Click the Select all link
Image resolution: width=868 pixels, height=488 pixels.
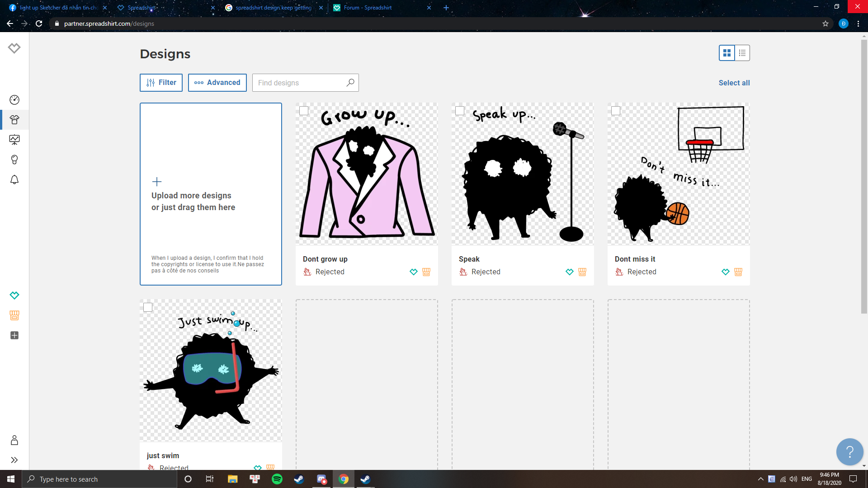[734, 83]
